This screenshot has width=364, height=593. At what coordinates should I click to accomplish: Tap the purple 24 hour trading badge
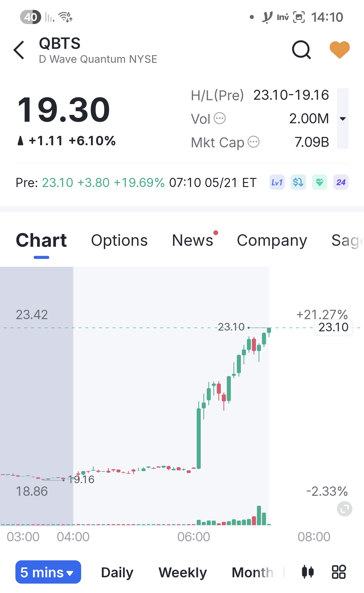click(341, 182)
